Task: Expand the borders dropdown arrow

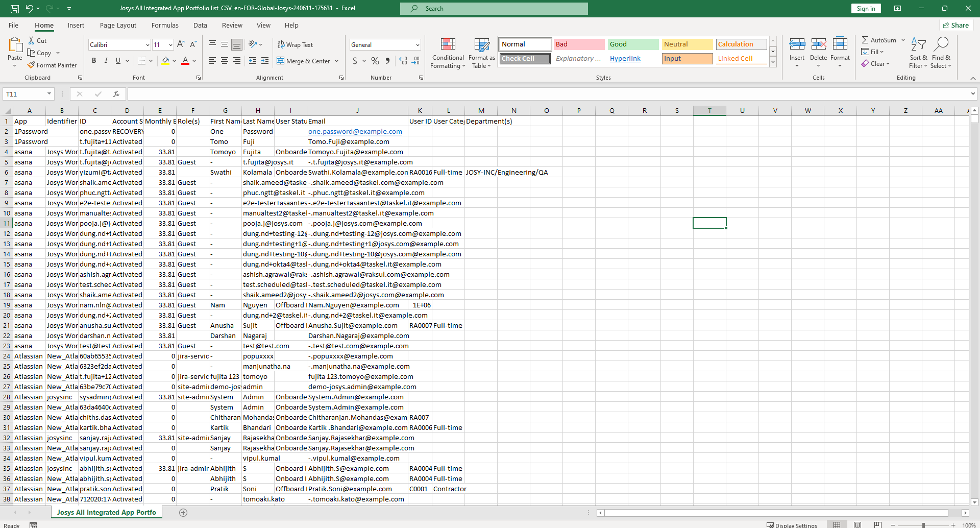Action: click(151, 61)
